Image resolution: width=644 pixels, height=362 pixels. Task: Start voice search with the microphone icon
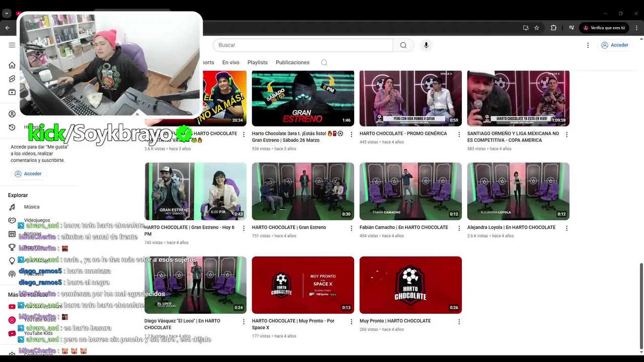(426, 45)
